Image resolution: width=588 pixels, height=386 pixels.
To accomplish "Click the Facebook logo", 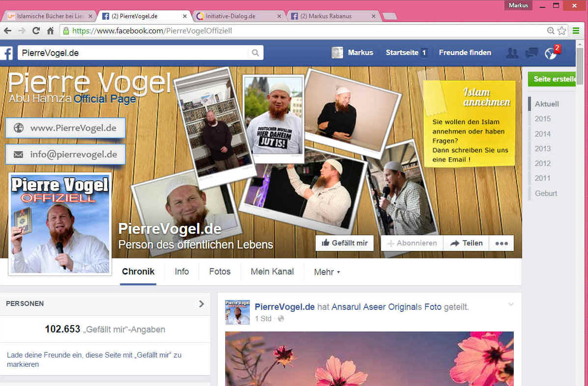I will pyautogui.click(x=6, y=53).
